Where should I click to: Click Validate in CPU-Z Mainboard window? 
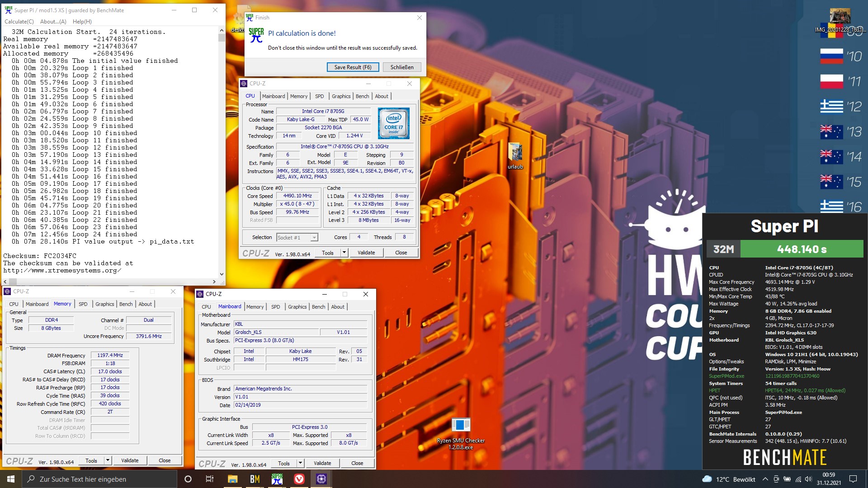[322, 463]
